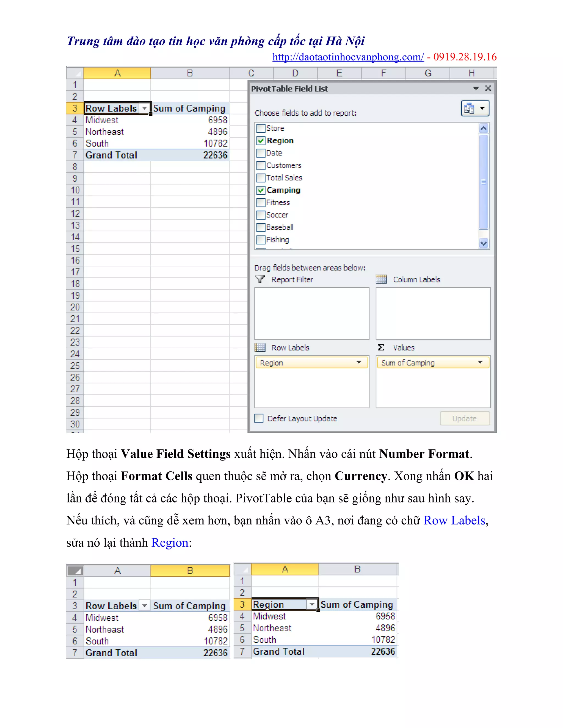Select row 7 header Grand Total row
Image resolution: width=563 pixels, height=728 pixels.
coord(75,155)
